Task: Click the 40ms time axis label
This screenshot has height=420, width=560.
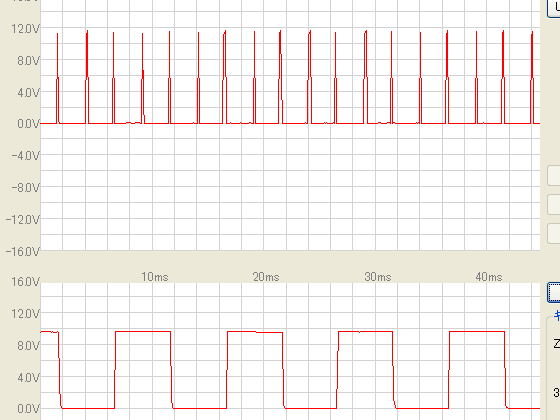Action: coord(489,277)
